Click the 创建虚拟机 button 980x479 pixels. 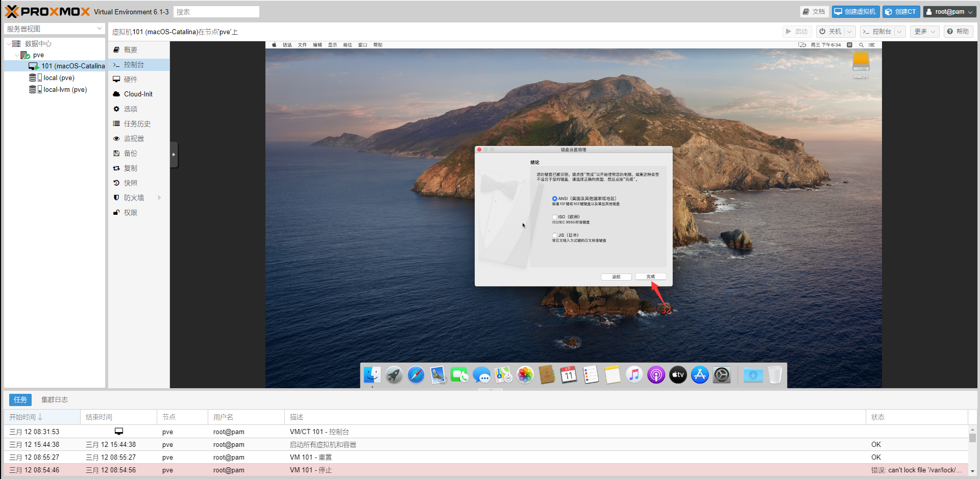pos(855,12)
